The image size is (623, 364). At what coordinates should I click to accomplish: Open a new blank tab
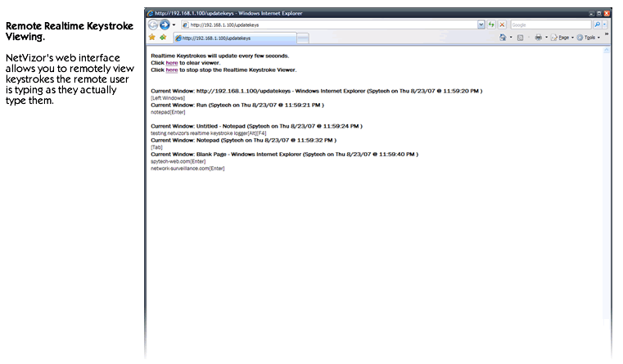point(302,38)
